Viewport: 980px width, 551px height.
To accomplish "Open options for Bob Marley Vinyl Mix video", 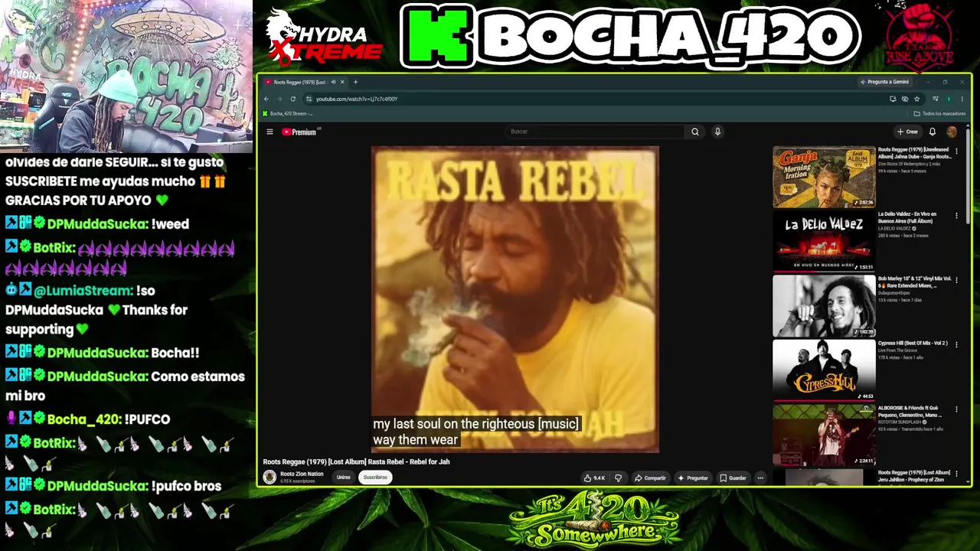I will click(x=956, y=281).
